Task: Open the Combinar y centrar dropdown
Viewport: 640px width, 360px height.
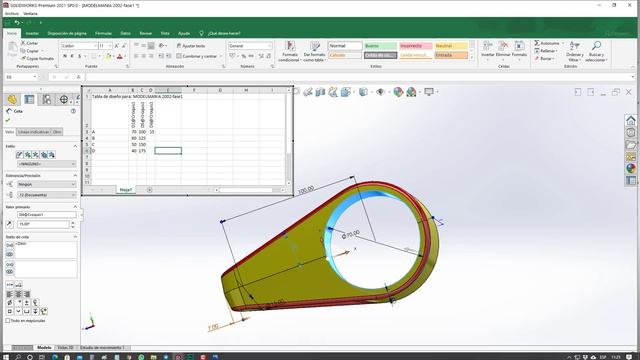Action: pos(221,56)
